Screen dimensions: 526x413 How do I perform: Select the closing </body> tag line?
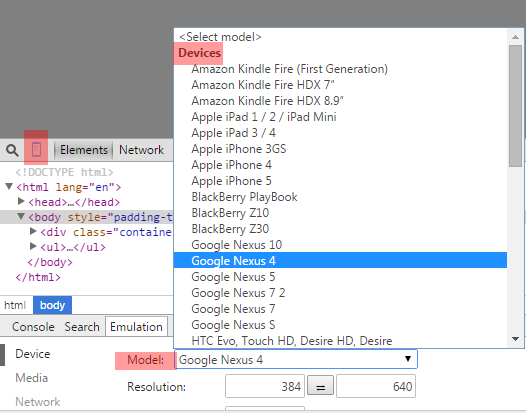(x=50, y=262)
